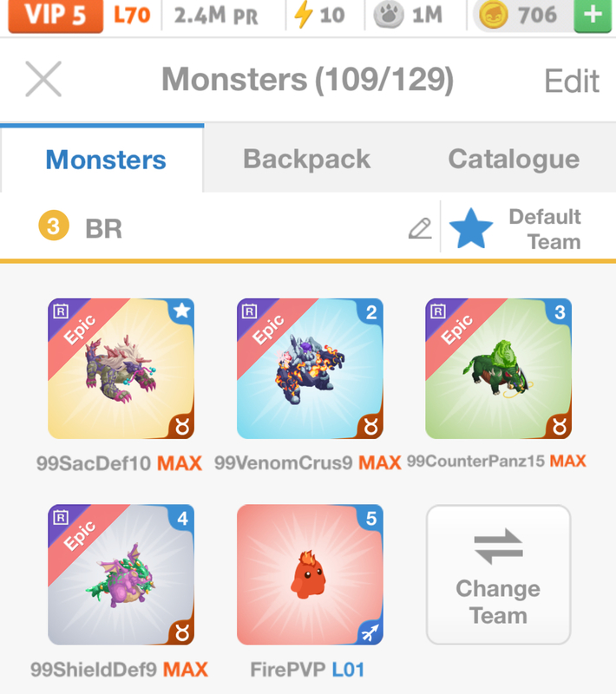The height and width of the screenshot is (694, 616).
Task: Open the Change Team swap button
Action: tap(498, 574)
